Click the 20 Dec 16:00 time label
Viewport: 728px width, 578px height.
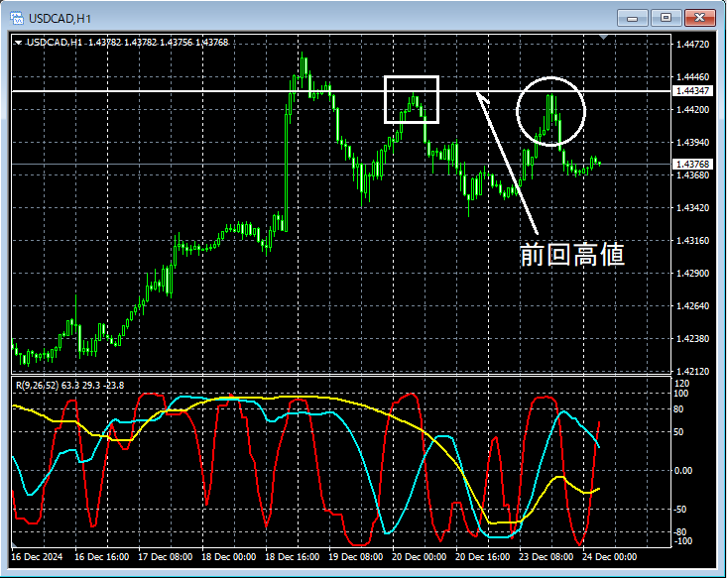(x=482, y=556)
